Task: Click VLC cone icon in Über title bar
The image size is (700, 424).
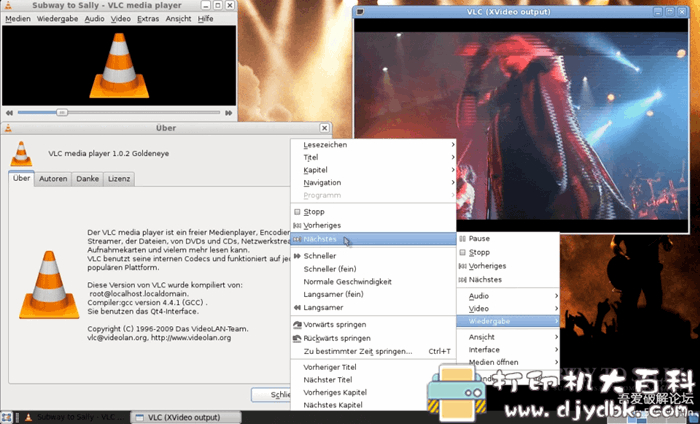Action: [8, 128]
